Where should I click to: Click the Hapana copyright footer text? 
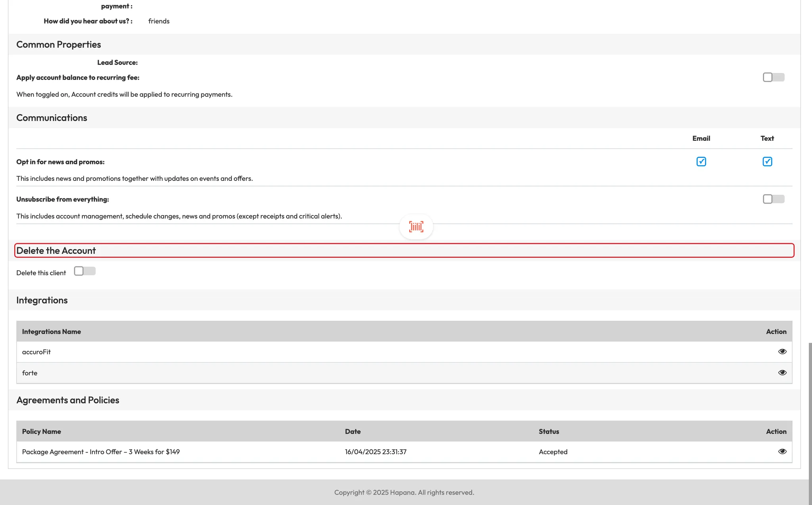point(404,492)
